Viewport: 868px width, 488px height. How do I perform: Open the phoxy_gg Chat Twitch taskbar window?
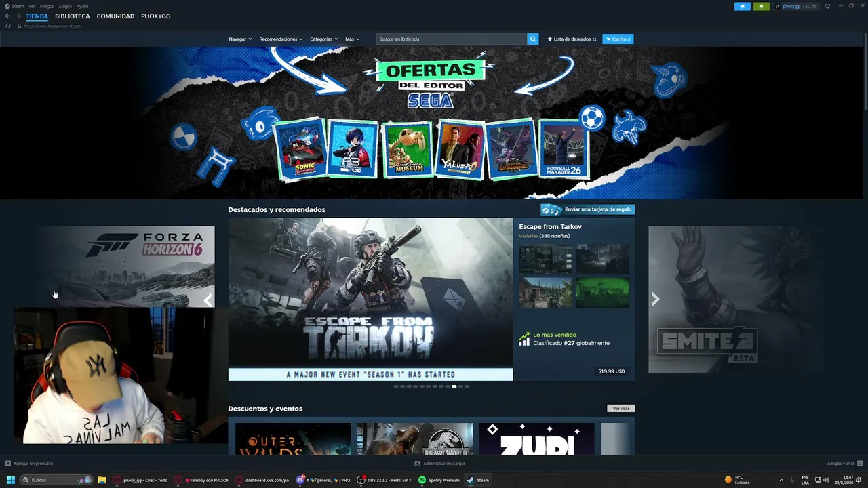[x=140, y=480]
